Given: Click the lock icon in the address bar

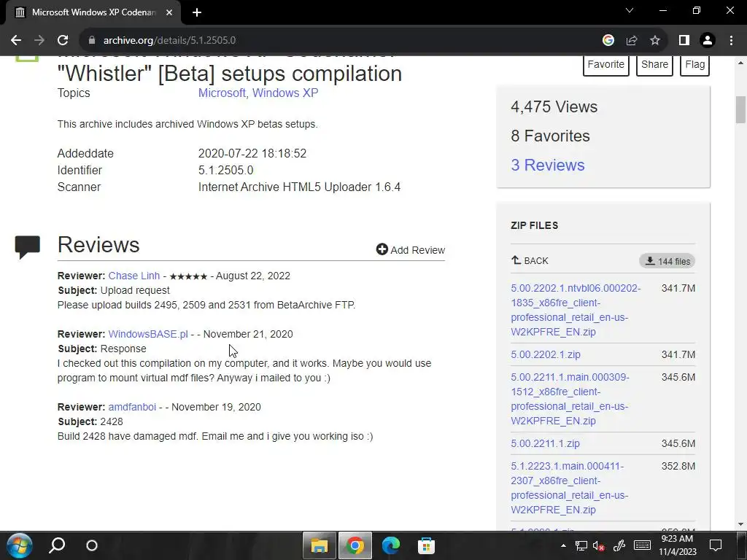Looking at the screenshot, I should coord(92,41).
